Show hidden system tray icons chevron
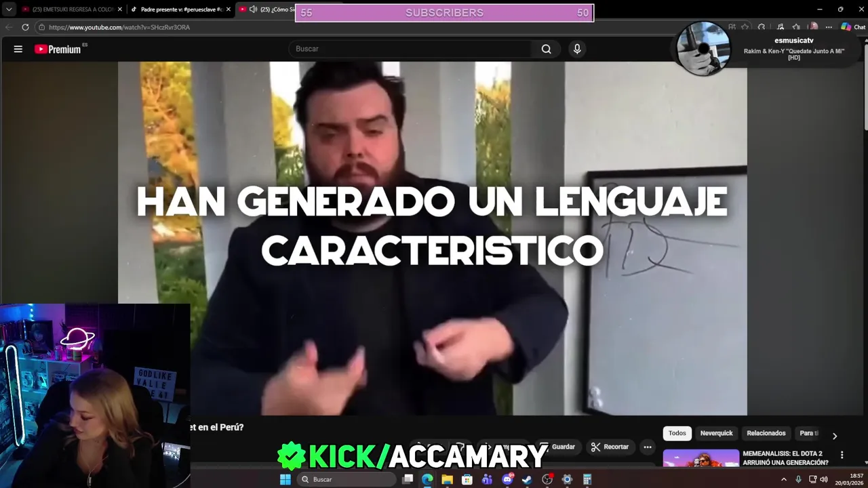 (784, 479)
